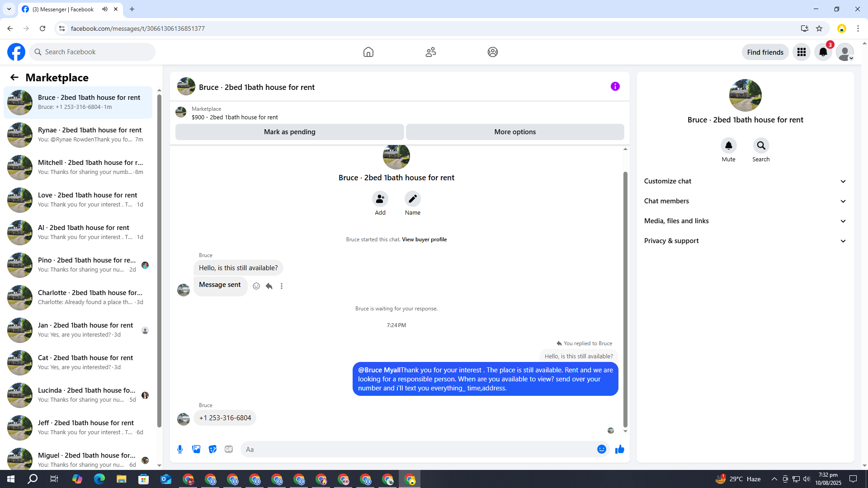868x488 pixels.
Task: Open Facebook menu grid
Action: click(x=801, y=52)
